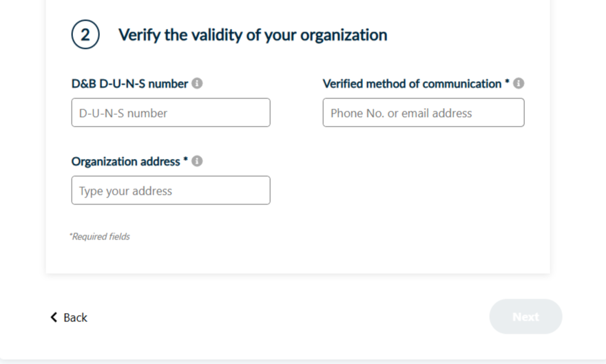Click info icon beside Verified method of communication
This screenshot has width=606, height=364.
519,83
